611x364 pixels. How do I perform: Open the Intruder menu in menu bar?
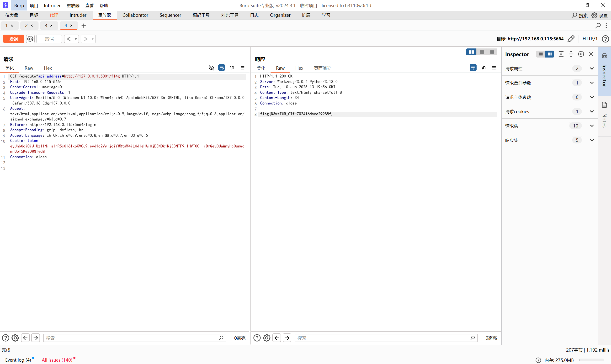[52, 5]
